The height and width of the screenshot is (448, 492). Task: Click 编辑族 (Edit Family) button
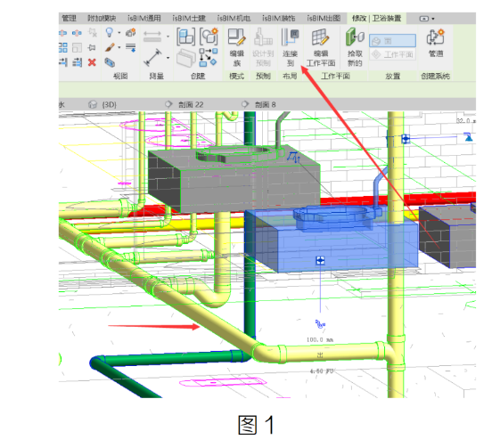236,47
